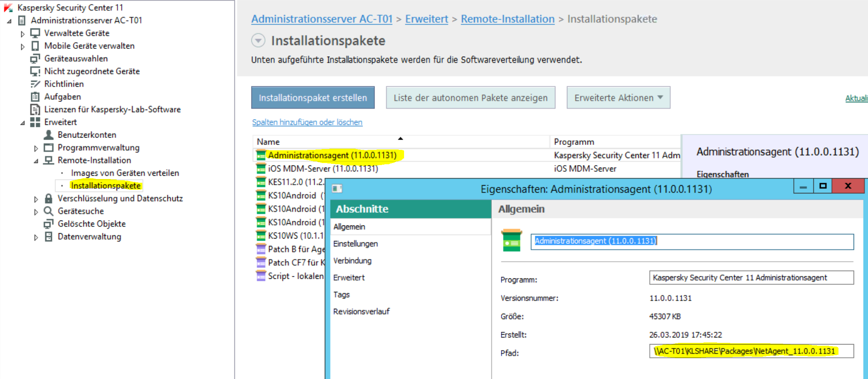The width and height of the screenshot is (868, 379).
Task: Click the Benutzerkonten user icon
Action: click(x=48, y=135)
